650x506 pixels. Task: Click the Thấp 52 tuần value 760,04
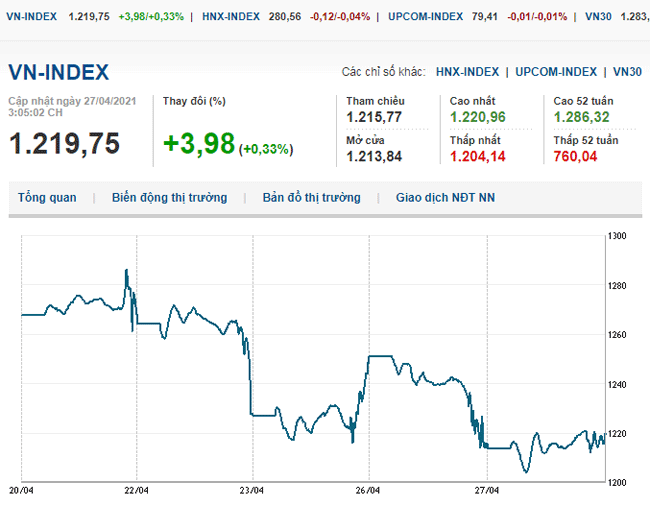(575, 156)
